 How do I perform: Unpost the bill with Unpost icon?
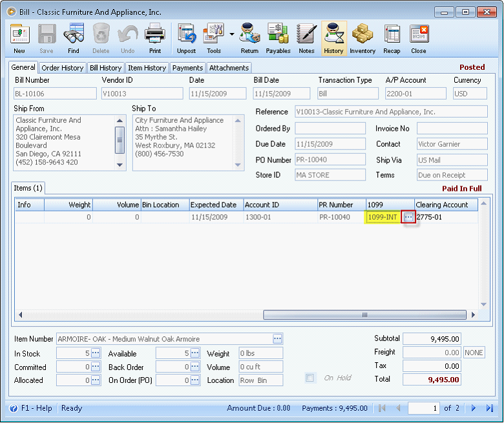click(x=187, y=39)
